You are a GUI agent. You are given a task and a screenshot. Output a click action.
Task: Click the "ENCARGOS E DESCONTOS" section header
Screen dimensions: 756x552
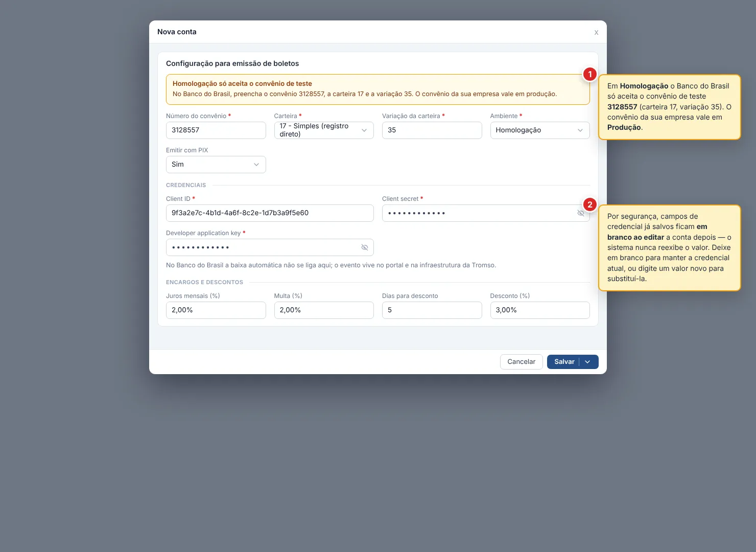204,282
